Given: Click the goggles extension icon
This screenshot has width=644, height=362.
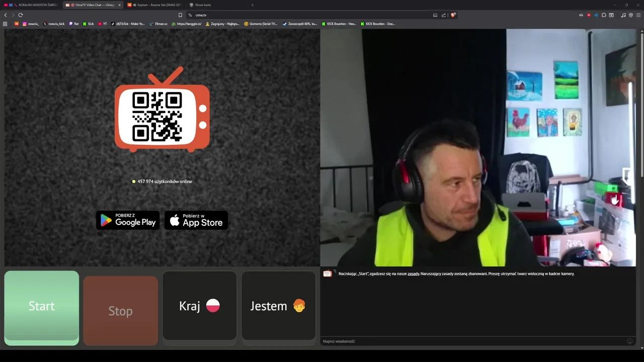Looking at the screenshot, I should (581, 15).
